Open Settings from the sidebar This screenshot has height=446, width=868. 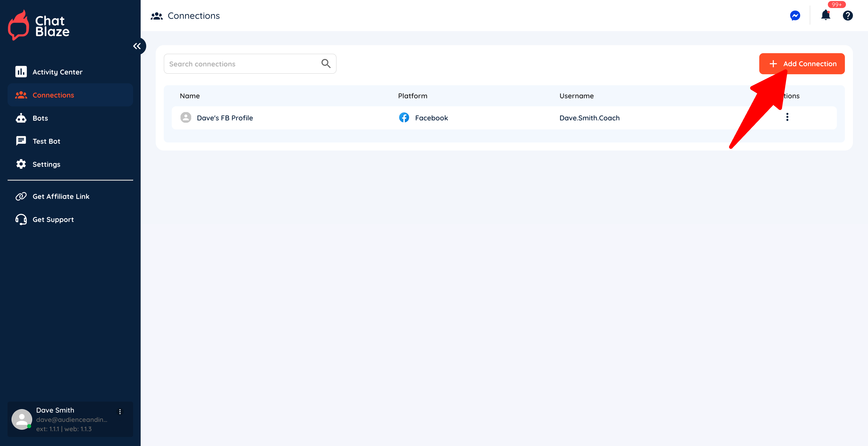46,164
